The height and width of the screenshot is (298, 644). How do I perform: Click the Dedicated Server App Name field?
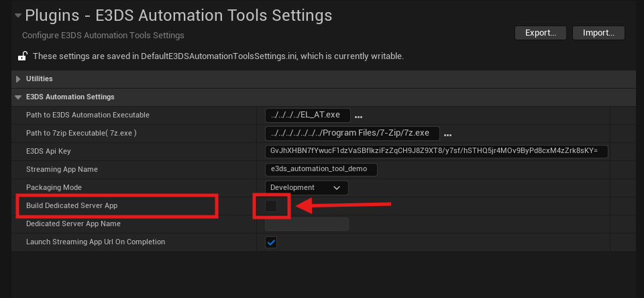pos(307,224)
